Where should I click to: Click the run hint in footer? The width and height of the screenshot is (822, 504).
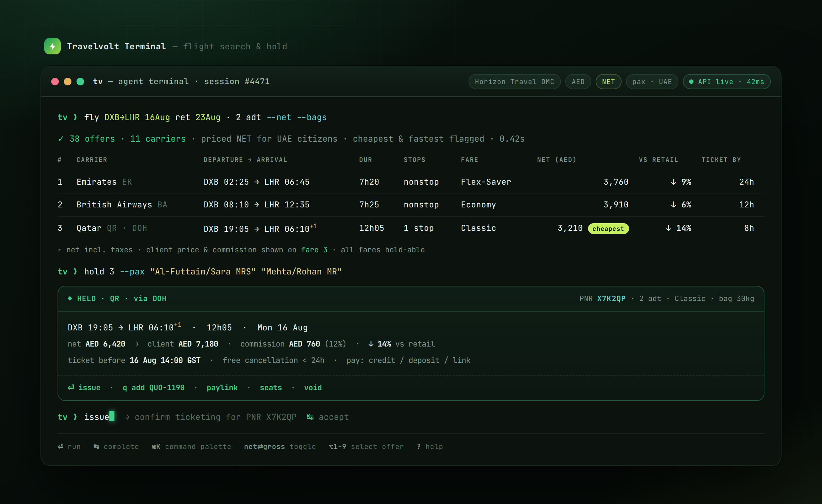(69, 447)
